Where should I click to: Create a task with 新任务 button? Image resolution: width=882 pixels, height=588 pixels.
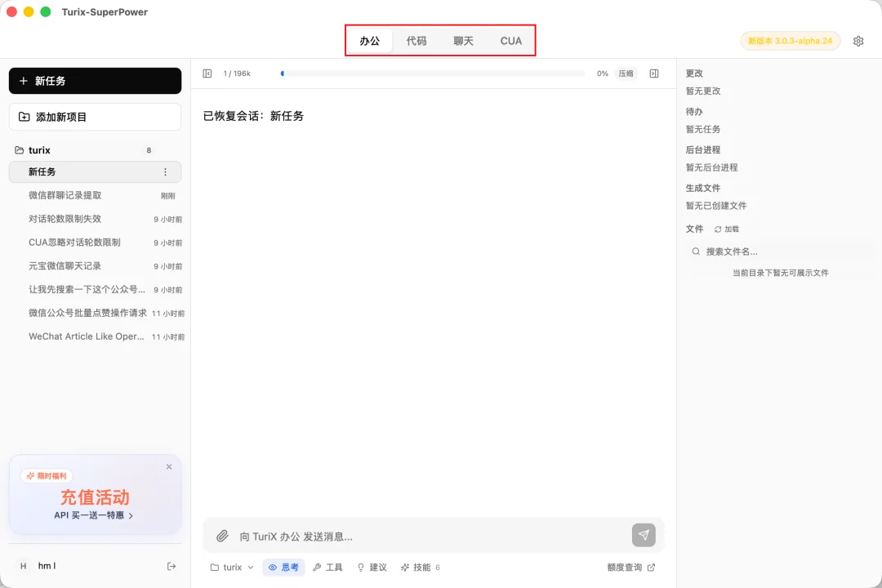95,80
